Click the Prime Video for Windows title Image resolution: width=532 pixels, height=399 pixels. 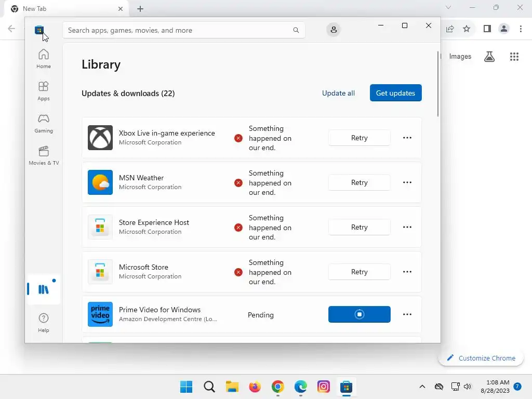[x=160, y=310]
